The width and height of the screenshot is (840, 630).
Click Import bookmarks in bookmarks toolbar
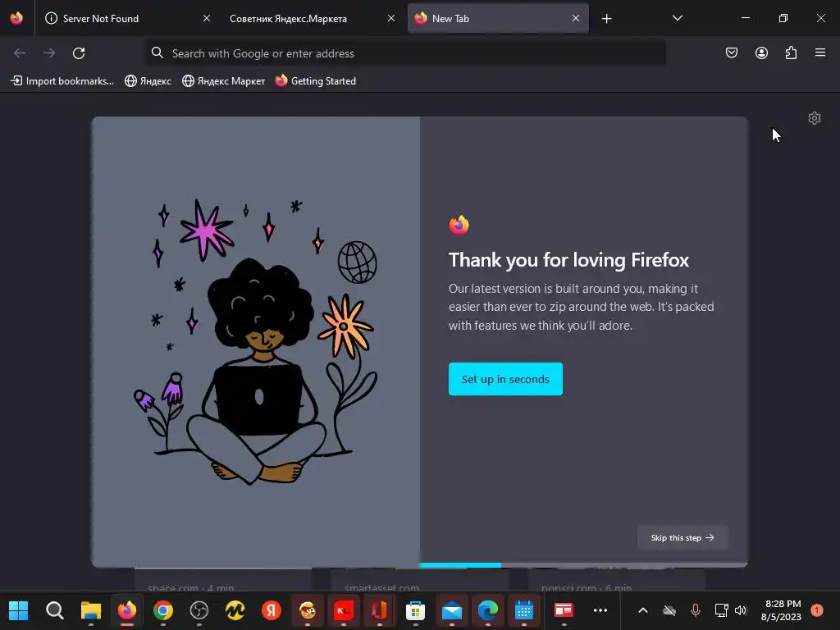62,81
